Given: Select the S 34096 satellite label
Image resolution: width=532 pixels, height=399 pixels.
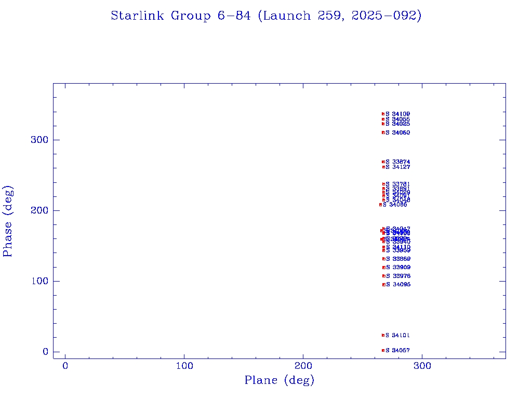Looking at the screenshot, I should click(398, 284).
